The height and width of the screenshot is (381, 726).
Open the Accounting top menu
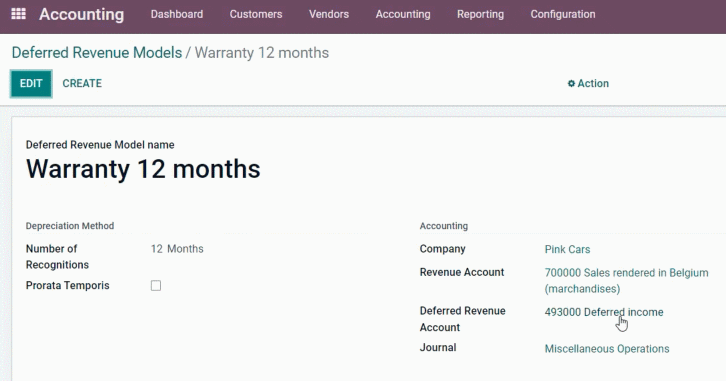pos(403,14)
